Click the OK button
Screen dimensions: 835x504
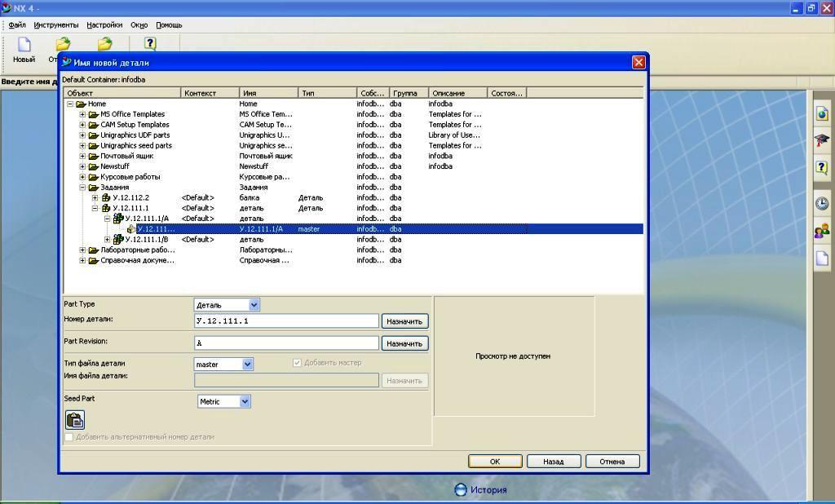495,462
